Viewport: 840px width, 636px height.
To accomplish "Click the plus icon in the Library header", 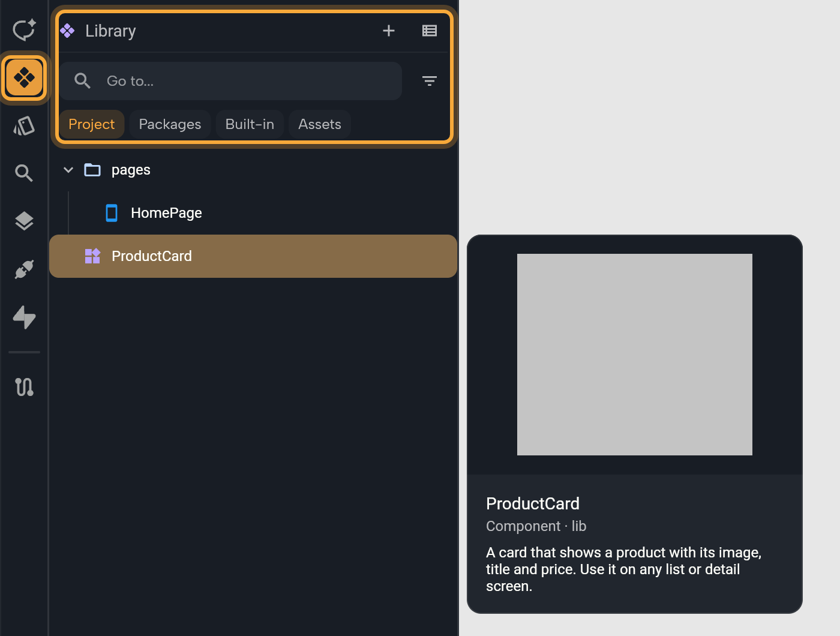I will coord(389,31).
